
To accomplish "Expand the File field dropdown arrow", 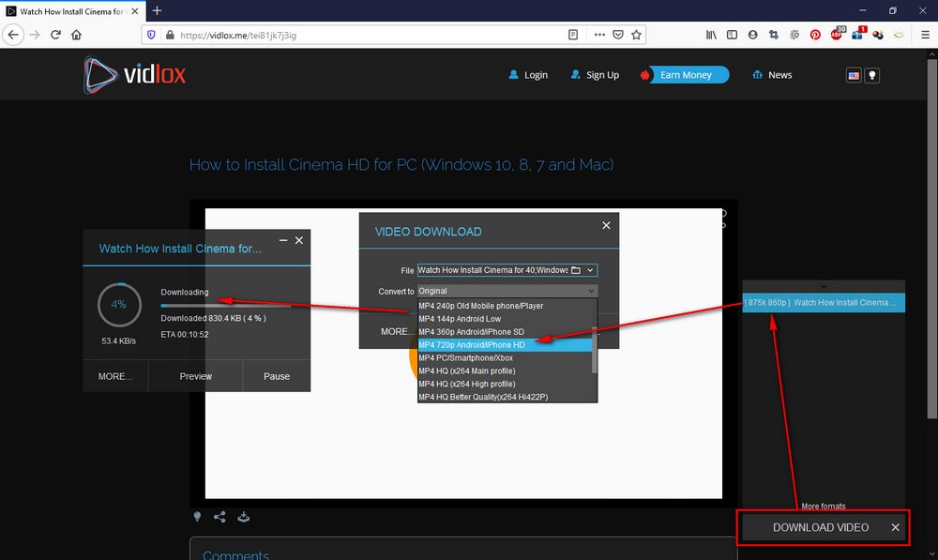I will point(590,270).
